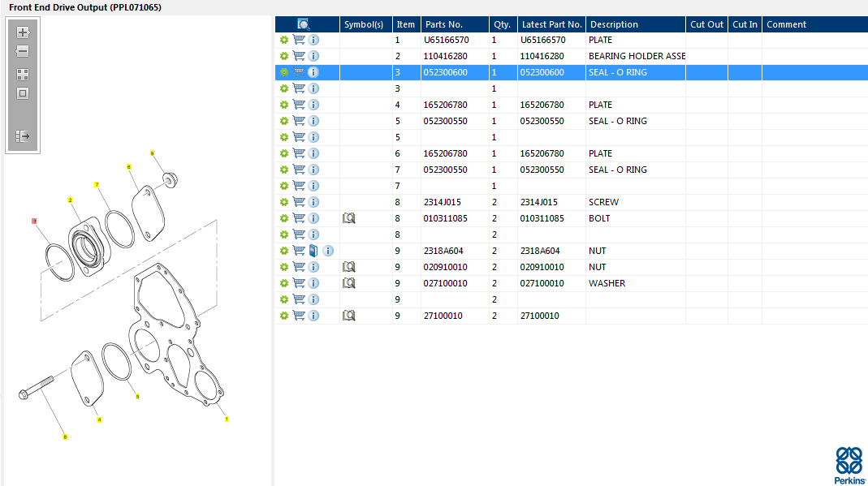Select callout 9 near the nut

[x=152, y=153]
